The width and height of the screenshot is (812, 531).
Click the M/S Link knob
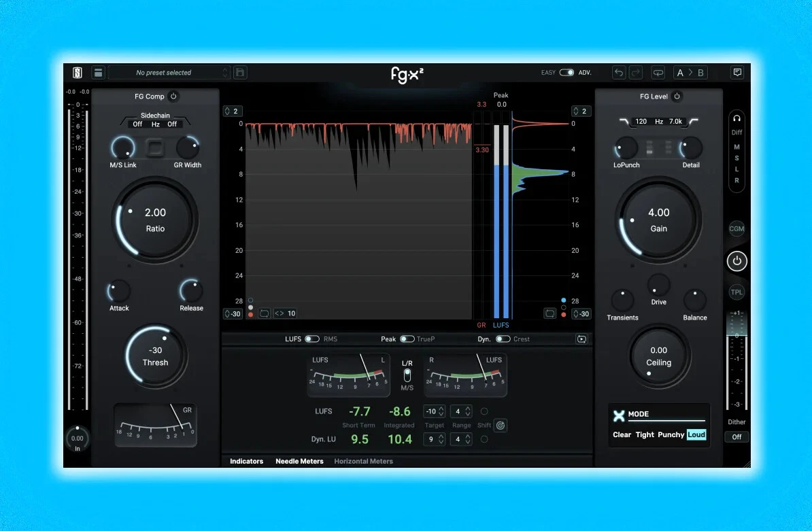point(122,148)
